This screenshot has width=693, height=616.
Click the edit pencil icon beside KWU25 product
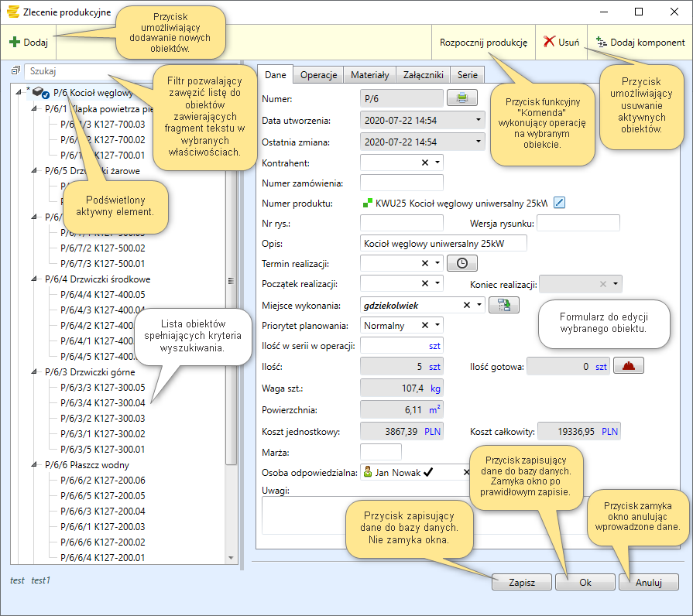(560, 203)
